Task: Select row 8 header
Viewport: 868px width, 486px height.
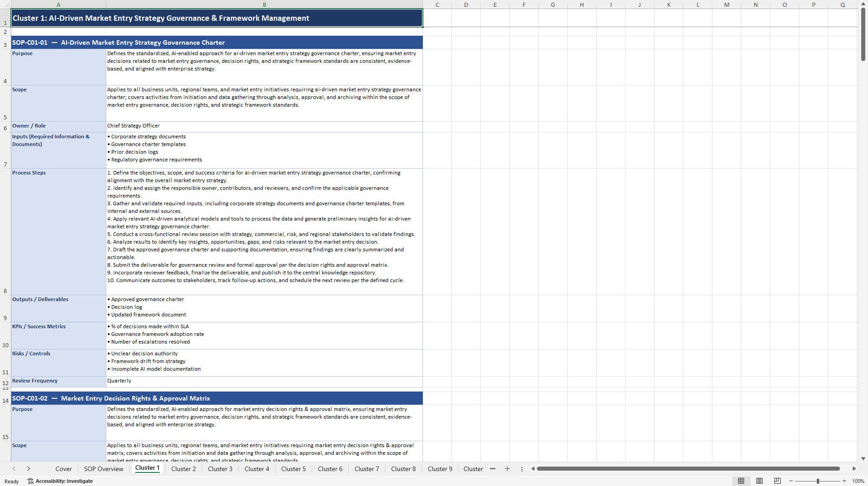Action: (x=5, y=231)
